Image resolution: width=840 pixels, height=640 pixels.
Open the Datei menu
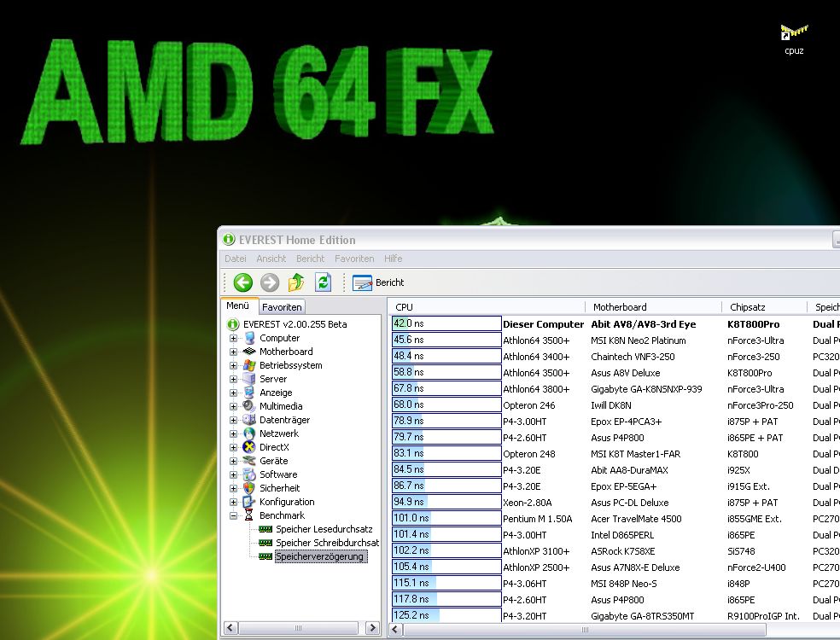[x=236, y=259]
